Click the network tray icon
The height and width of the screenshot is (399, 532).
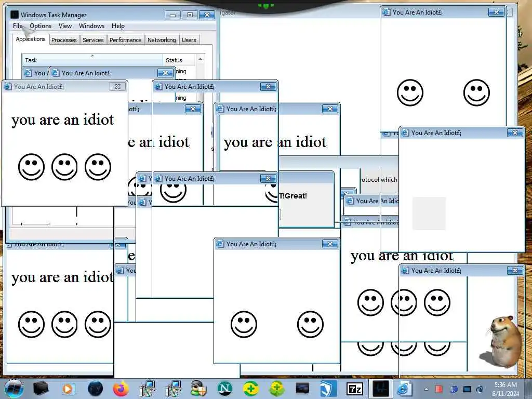tap(454, 389)
